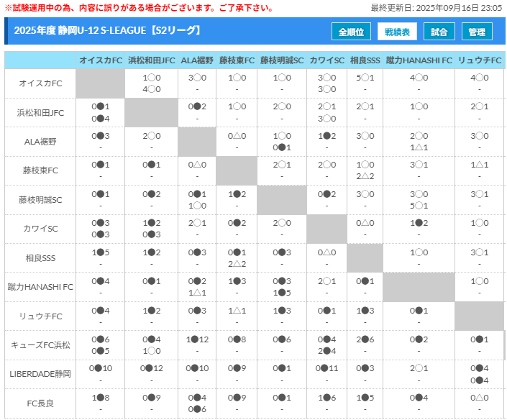The height and width of the screenshot is (420, 507).
Task: Click the 0●1 score in キューズFC浜松 row
Action: coord(480,339)
